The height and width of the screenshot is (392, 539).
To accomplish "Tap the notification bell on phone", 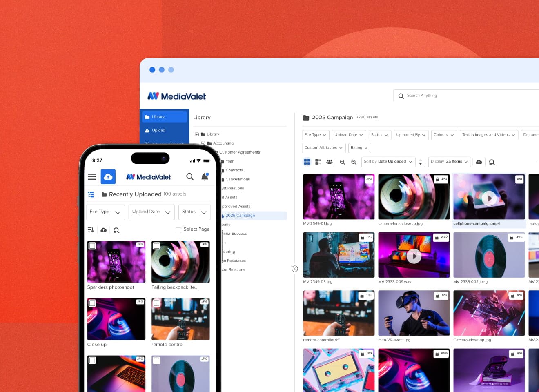I will [205, 177].
